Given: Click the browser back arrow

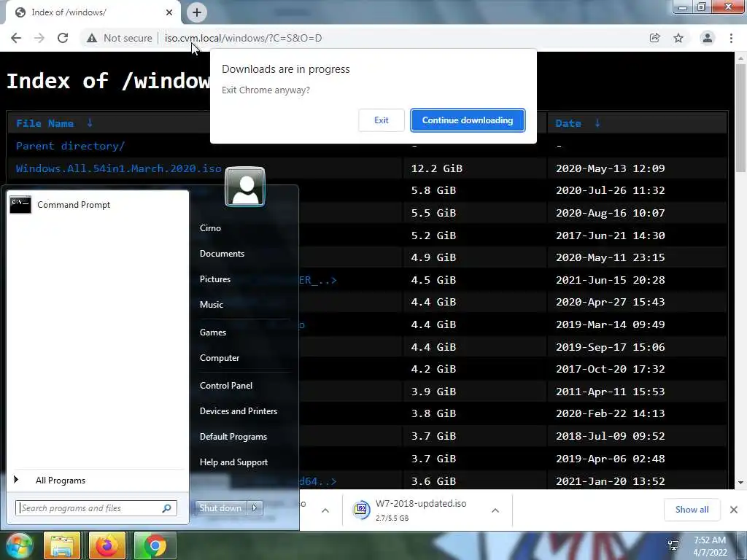Looking at the screenshot, I should (x=16, y=38).
